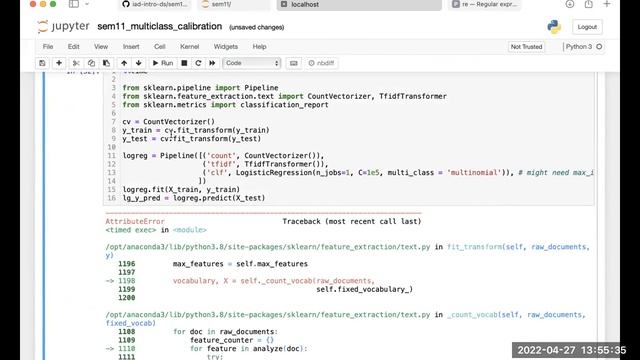
Task: Click the AttributeError text in traceback
Action: [135, 221]
